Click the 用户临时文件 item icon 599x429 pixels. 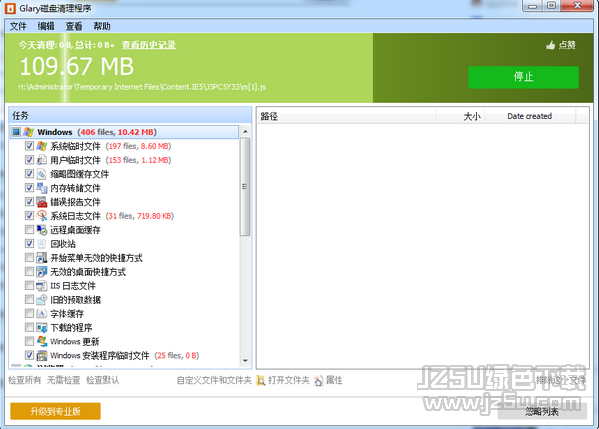pyautogui.click(x=42, y=160)
